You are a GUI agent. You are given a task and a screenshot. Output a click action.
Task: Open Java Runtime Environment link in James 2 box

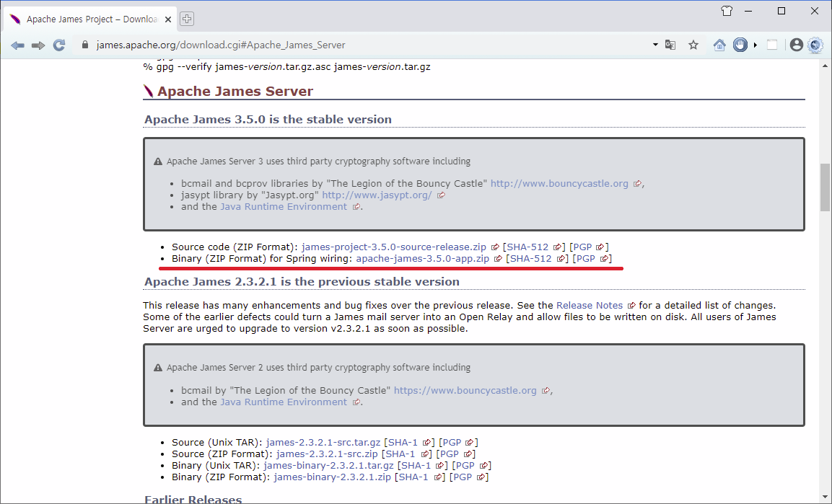coord(284,402)
